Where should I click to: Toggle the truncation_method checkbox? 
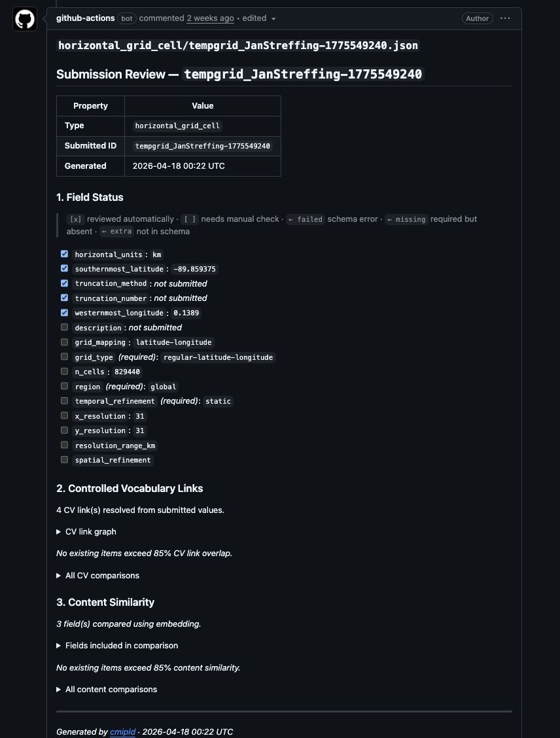(64, 283)
